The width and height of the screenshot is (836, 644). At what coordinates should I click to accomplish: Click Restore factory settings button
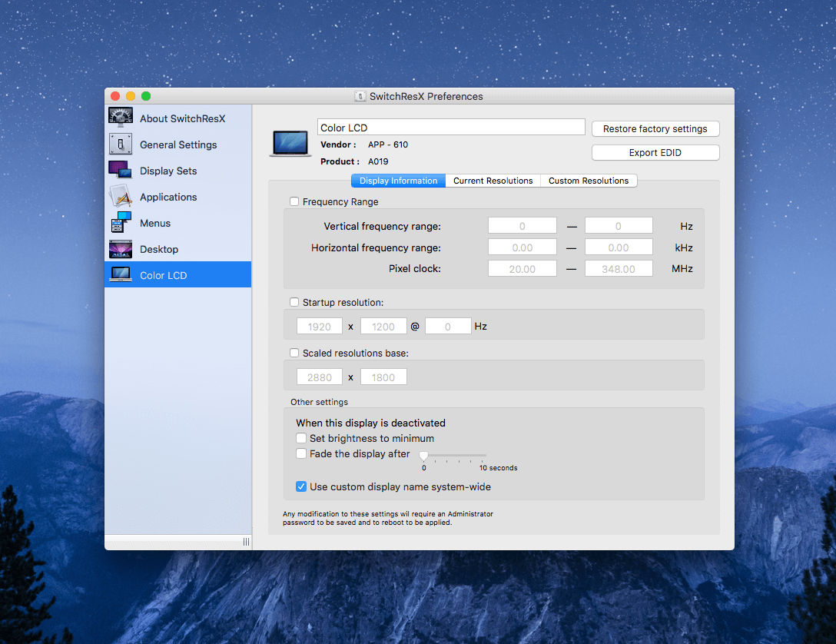[x=655, y=128]
